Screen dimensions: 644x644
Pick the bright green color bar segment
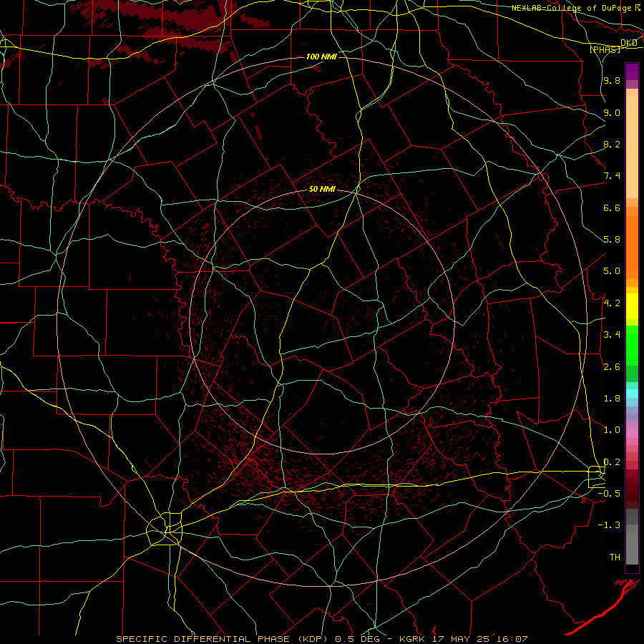click(632, 345)
